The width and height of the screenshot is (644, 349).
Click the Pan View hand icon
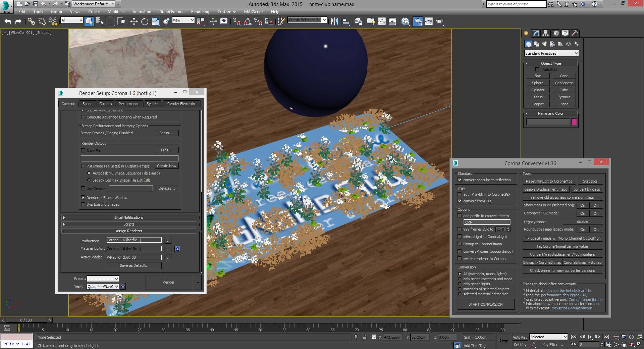pyautogui.click(x=624, y=344)
